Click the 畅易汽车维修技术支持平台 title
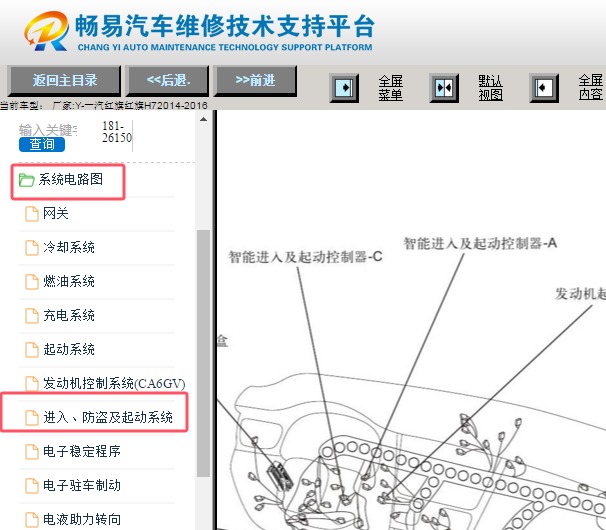The height and width of the screenshot is (530, 606). [x=225, y=26]
